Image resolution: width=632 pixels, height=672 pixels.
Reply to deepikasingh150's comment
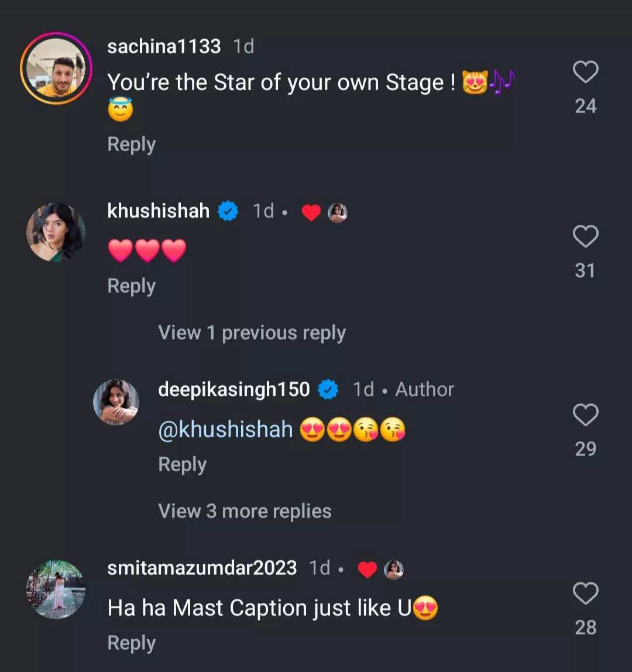[182, 465]
